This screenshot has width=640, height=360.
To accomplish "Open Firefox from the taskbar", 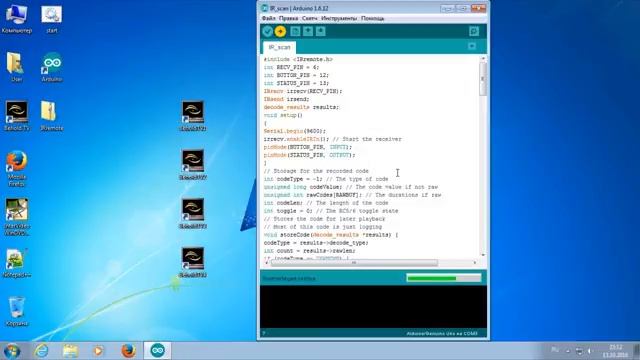I will (128, 351).
